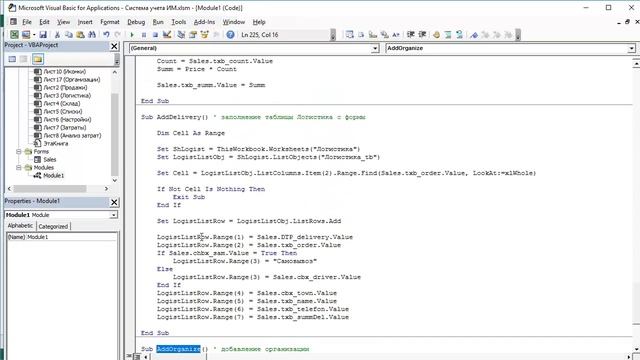Indent the code with the Indent icon
The height and width of the screenshot is (360, 640).
[411, 35]
